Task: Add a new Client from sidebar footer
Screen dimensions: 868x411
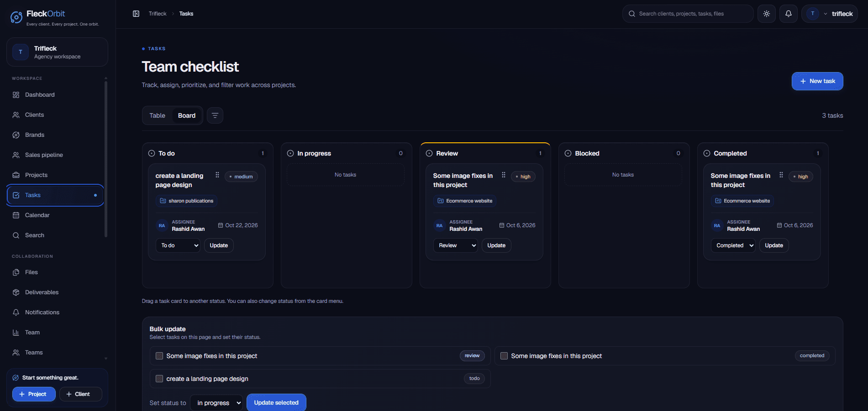Action: [x=80, y=394]
